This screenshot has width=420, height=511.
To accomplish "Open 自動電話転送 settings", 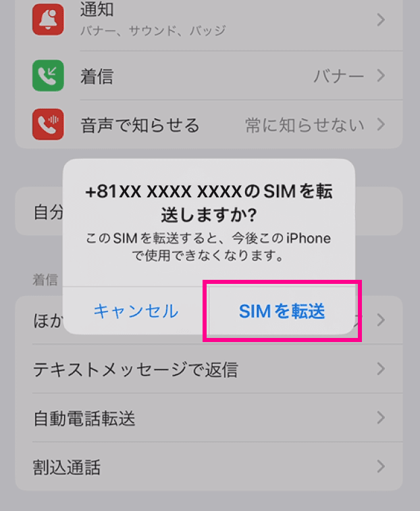I will (x=209, y=418).
